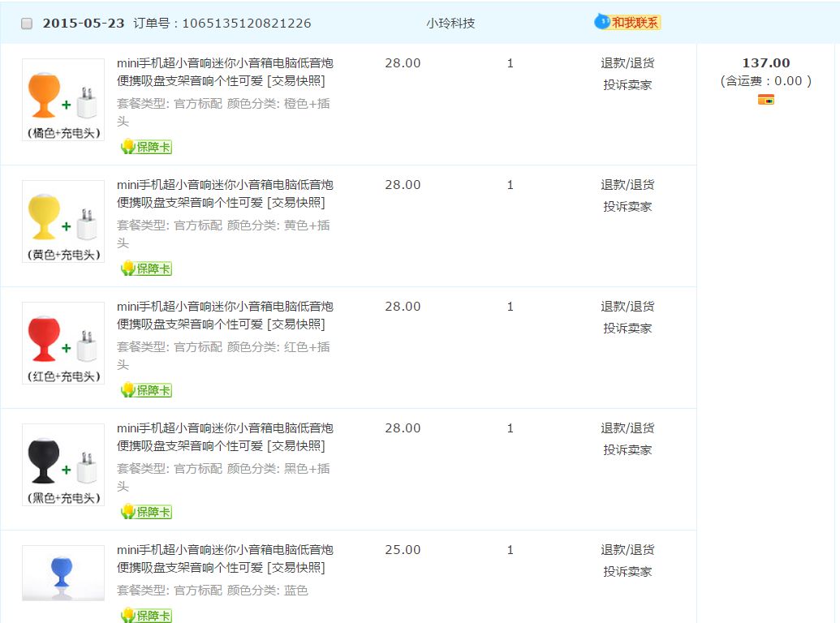Open the yellow speaker product thumbnail

(x=63, y=221)
